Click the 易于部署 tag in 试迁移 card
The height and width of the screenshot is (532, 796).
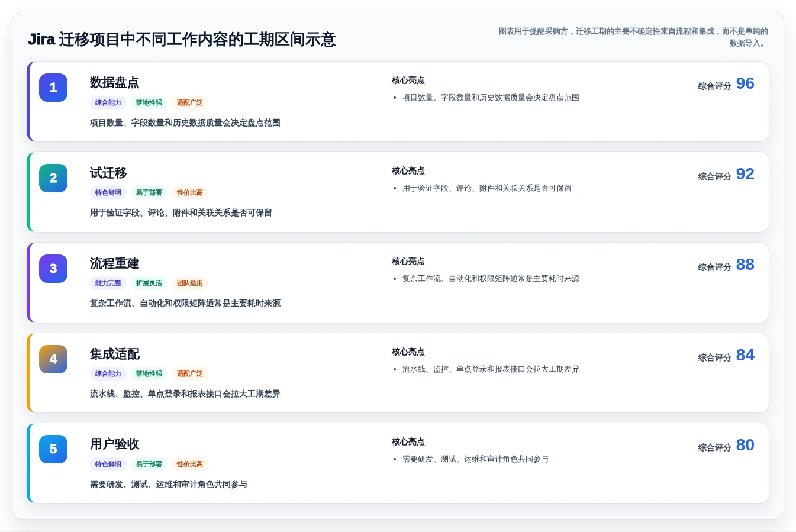[149, 193]
